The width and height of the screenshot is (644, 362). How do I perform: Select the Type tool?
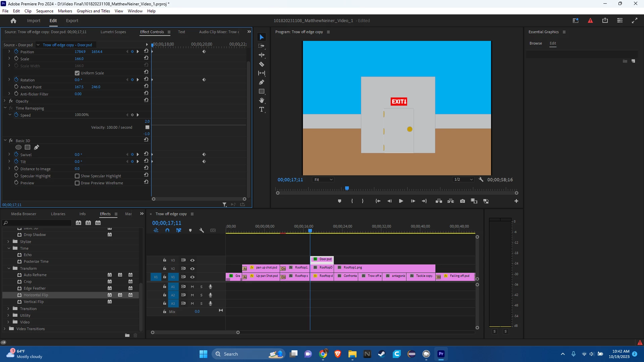[x=262, y=110]
